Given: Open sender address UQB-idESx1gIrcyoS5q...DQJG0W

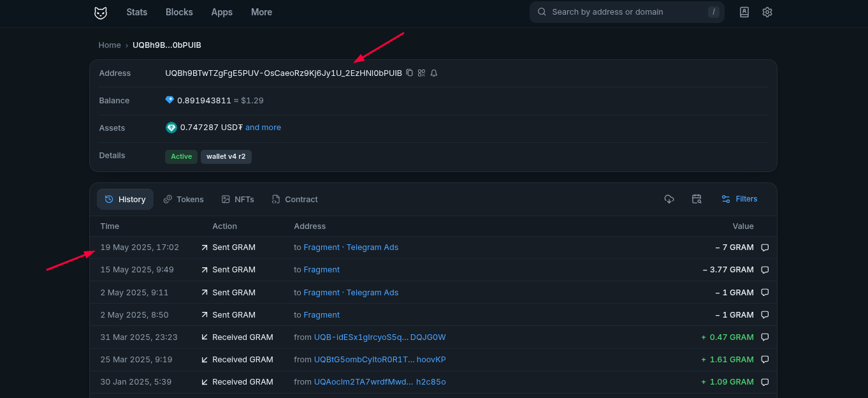Looking at the screenshot, I should [380, 337].
